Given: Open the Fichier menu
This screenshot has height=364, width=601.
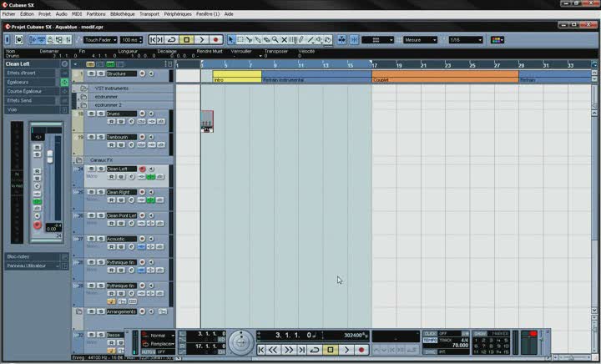Looking at the screenshot, I should coord(9,14).
